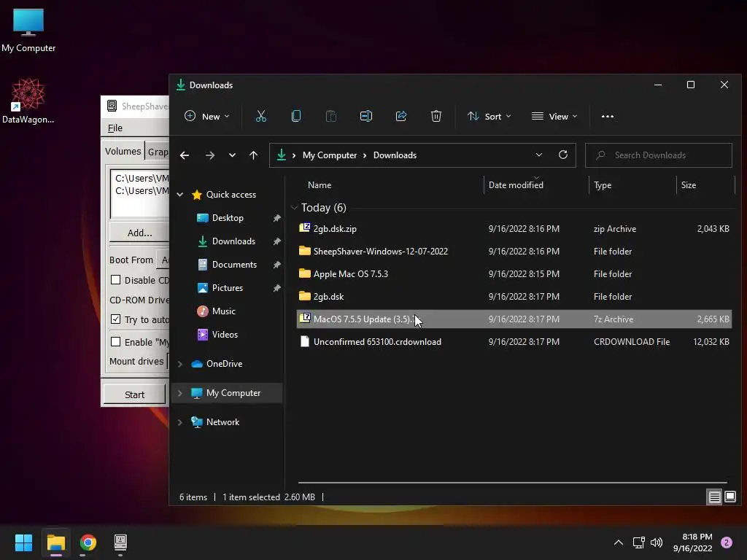Image resolution: width=747 pixels, height=560 pixels.
Task: Go back with the left arrow
Action: 185,155
